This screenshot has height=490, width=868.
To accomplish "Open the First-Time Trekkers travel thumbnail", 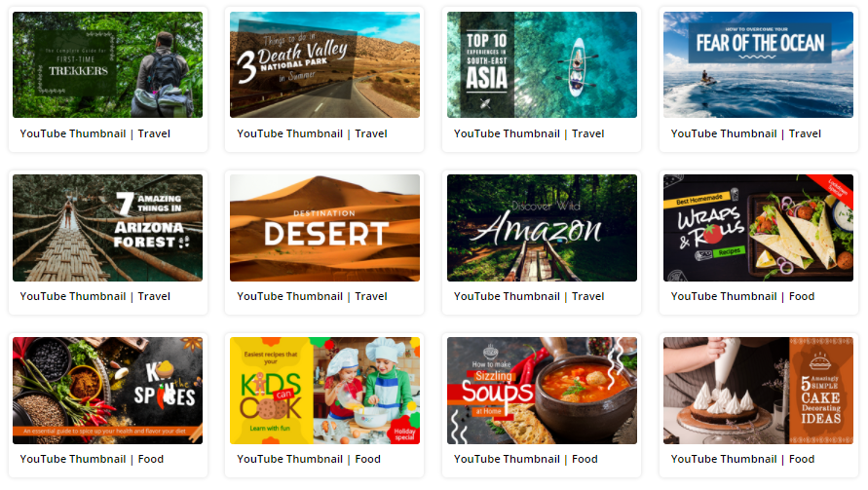I will pos(107,64).
